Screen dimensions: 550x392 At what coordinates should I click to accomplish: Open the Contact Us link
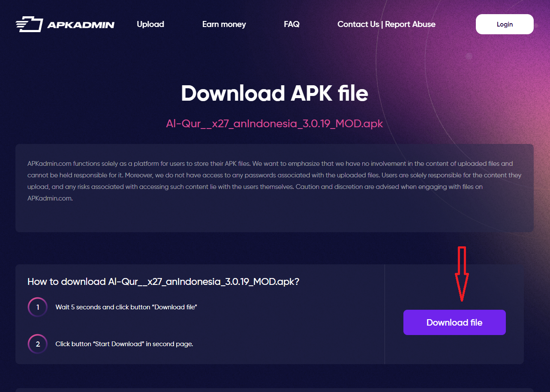coord(358,24)
